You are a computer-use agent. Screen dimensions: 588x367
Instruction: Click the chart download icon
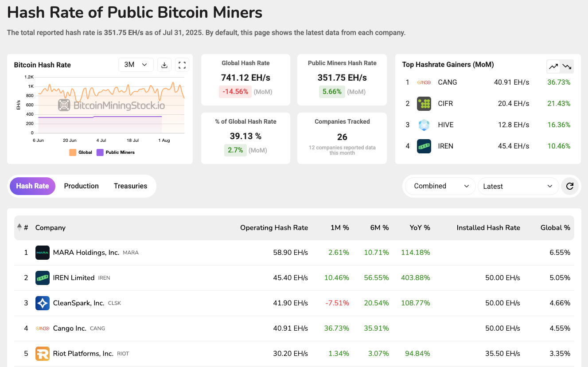point(164,65)
